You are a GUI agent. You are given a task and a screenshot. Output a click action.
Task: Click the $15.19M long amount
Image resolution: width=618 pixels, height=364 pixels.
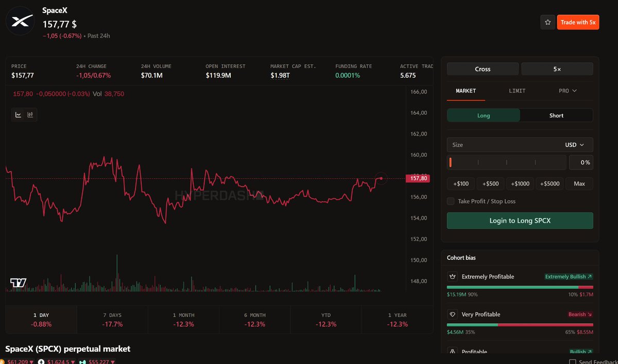456,294
